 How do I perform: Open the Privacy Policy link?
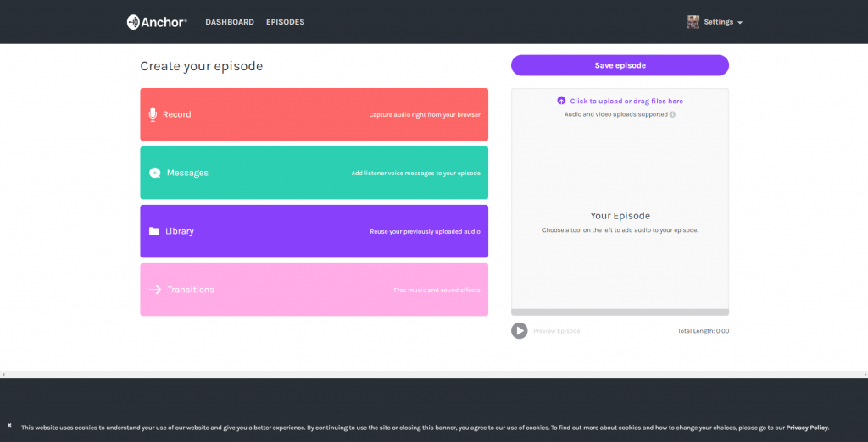click(x=806, y=428)
